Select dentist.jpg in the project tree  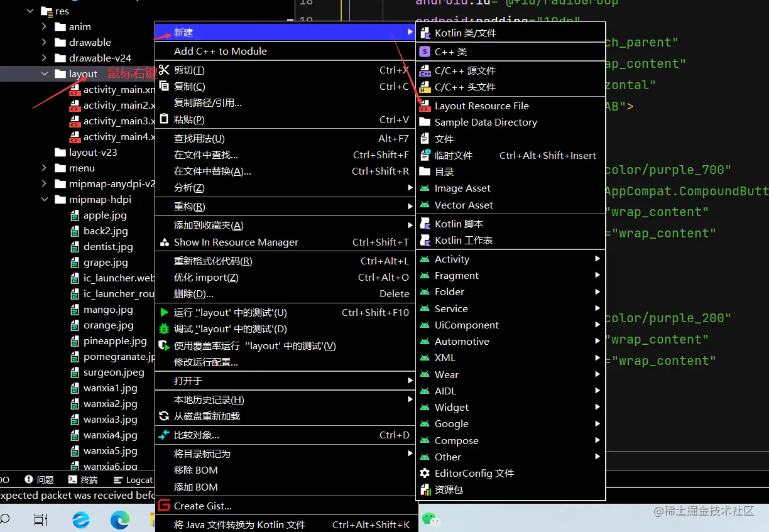108,247
